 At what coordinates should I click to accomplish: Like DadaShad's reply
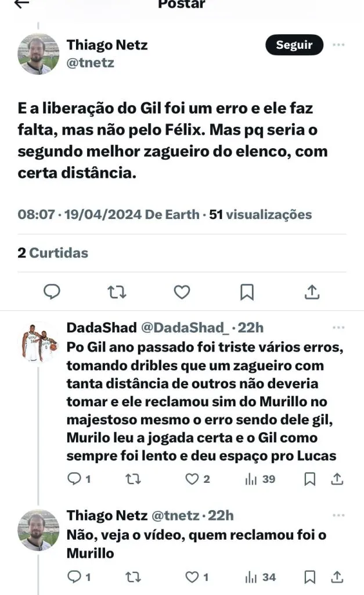click(192, 479)
